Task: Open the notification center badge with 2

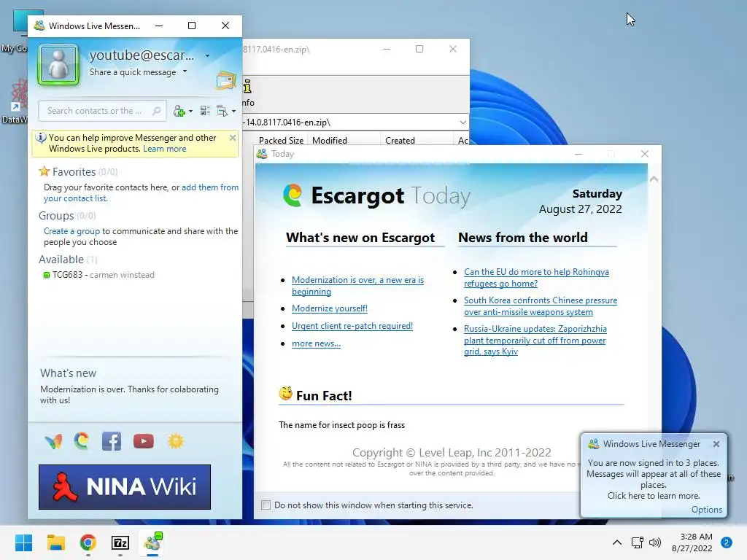Action: [727, 542]
